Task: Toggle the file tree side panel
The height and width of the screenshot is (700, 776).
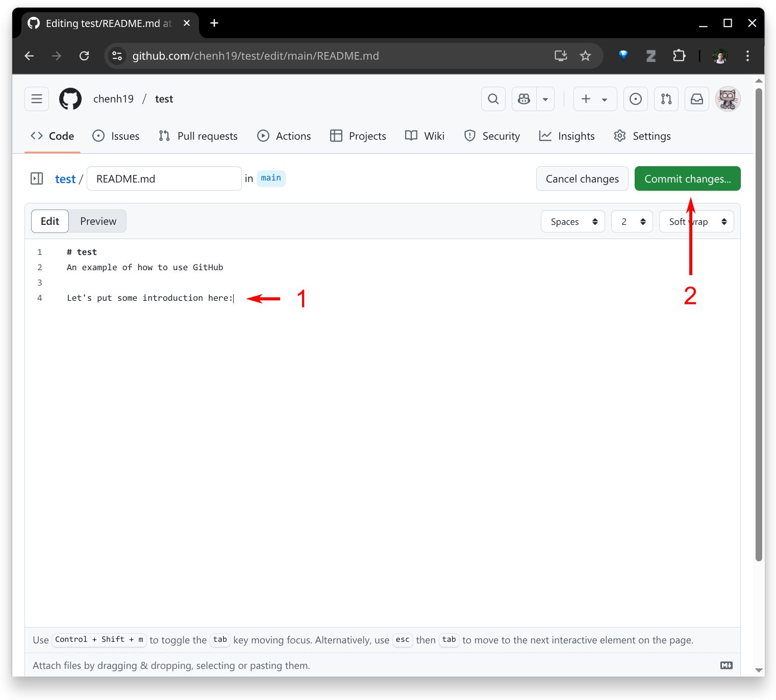Action: click(37, 178)
